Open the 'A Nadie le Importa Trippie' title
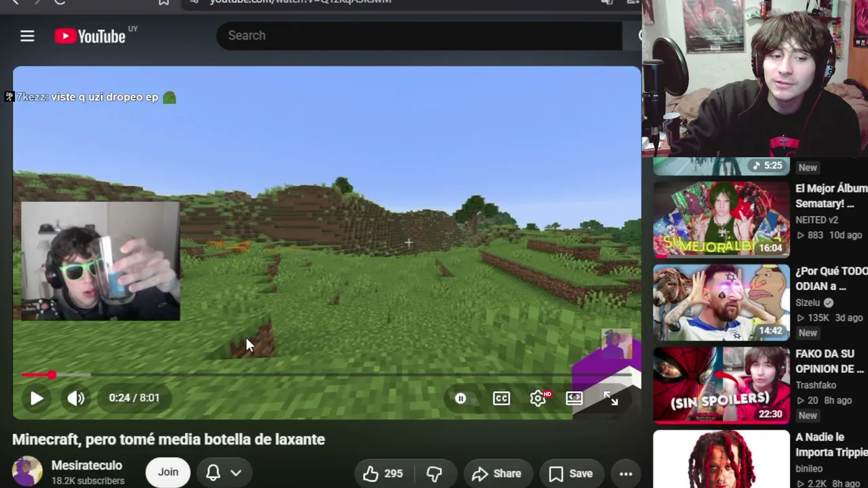This screenshot has width=868, height=488. pos(831,445)
